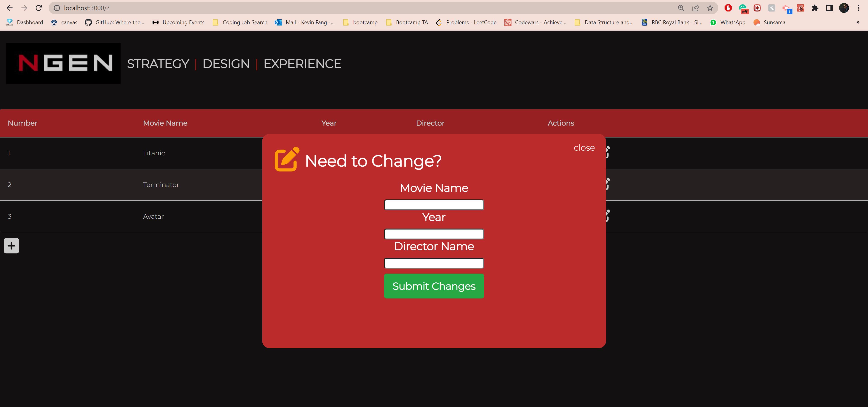Click the Movie Name column header
This screenshot has width=868, height=407.
[x=165, y=123]
